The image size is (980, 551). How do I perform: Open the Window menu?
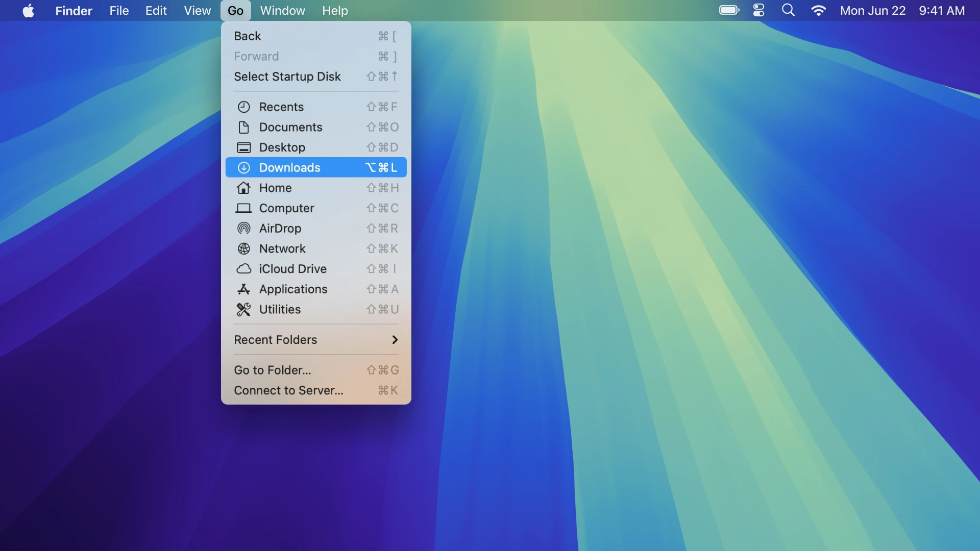coord(282,10)
